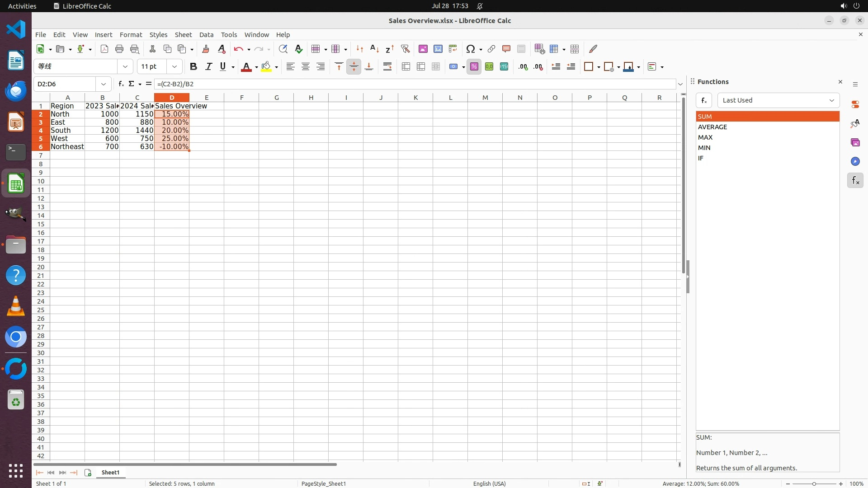Image resolution: width=868 pixels, height=488 pixels.
Task: Click the Insert Chart icon
Action: (438, 49)
